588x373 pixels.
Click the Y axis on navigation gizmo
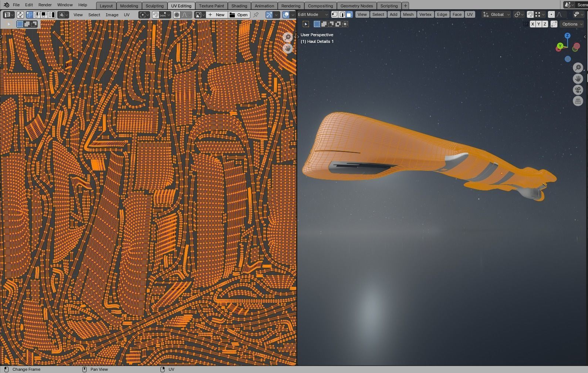coord(560,46)
